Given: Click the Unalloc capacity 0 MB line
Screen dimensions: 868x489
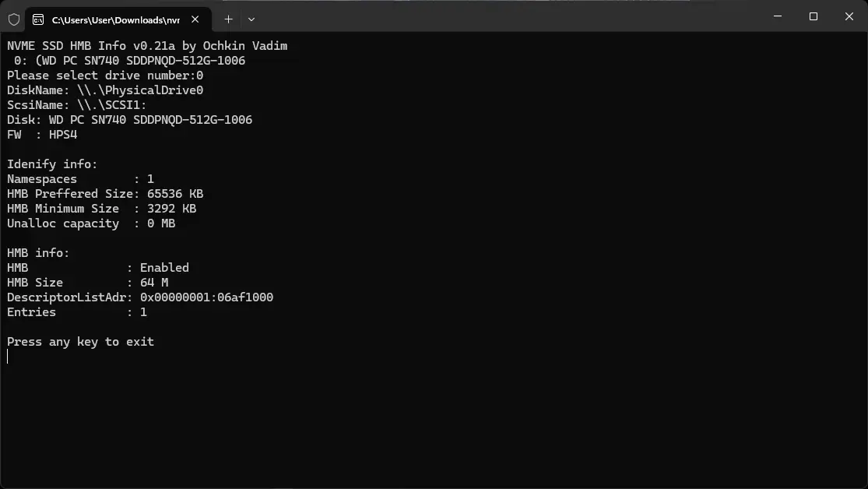Looking at the screenshot, I should click(91, 223).
